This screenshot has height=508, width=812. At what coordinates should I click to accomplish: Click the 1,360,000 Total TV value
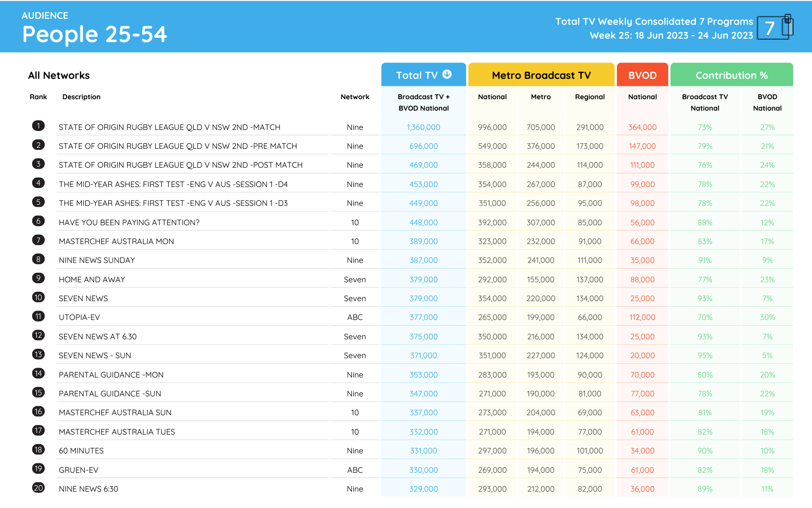(x=423, y=127)
